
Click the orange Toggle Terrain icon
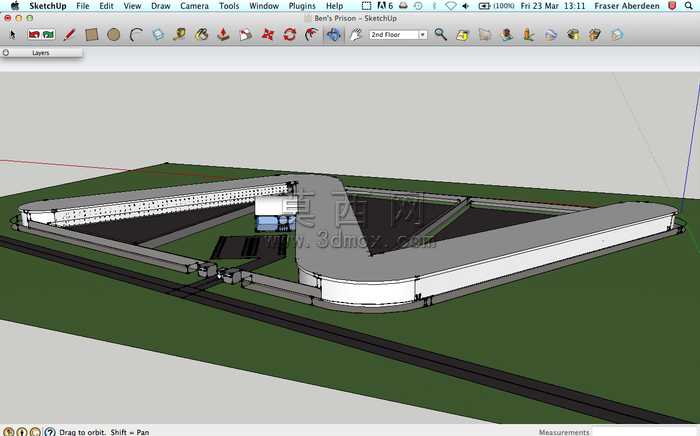tap(529, 34)
